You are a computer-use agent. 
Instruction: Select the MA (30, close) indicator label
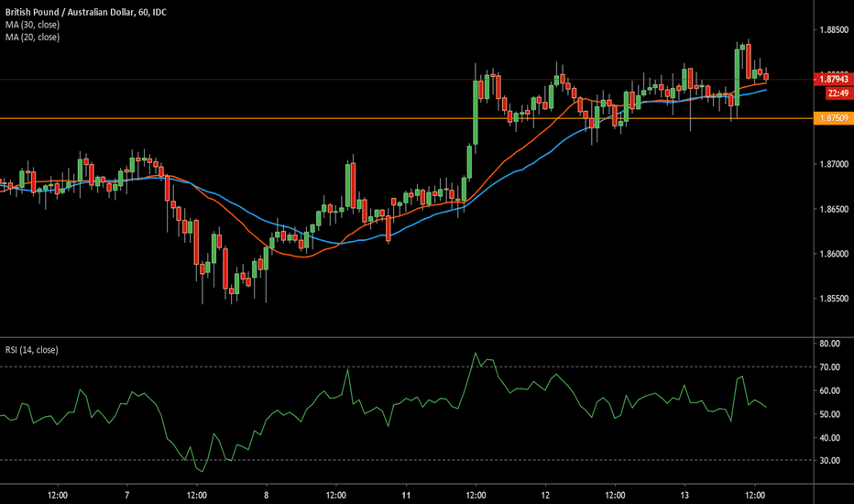31,25
